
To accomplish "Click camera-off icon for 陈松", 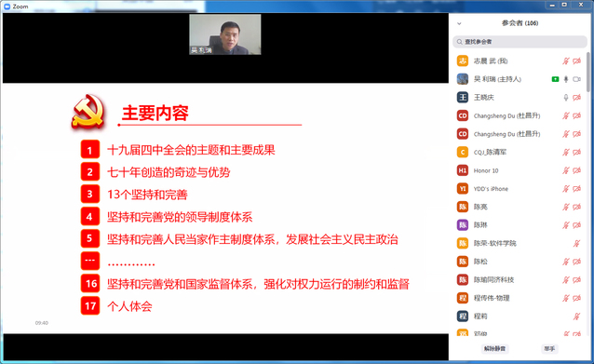I will point(577,262).
